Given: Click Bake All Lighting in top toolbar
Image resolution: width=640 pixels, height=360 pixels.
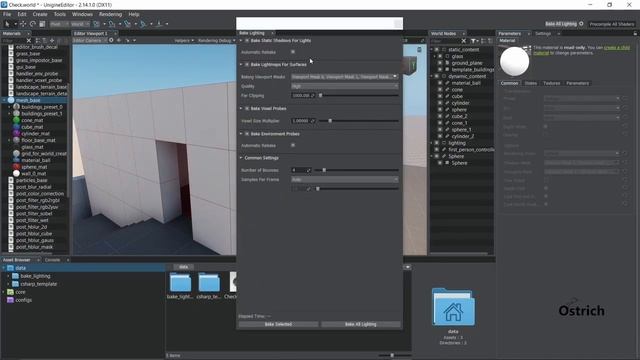Looking at the screenshot, I should (x=561, y=24).
